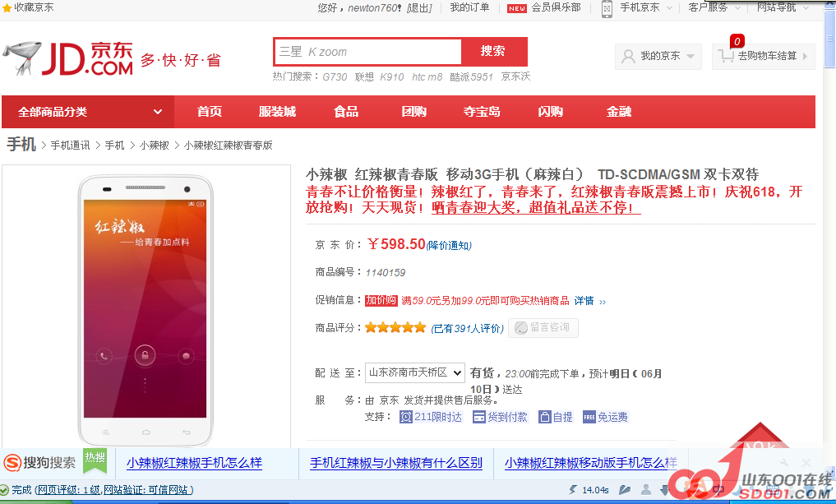
Task: Click the 货到付款 payment icon
Action: point(479,417)
